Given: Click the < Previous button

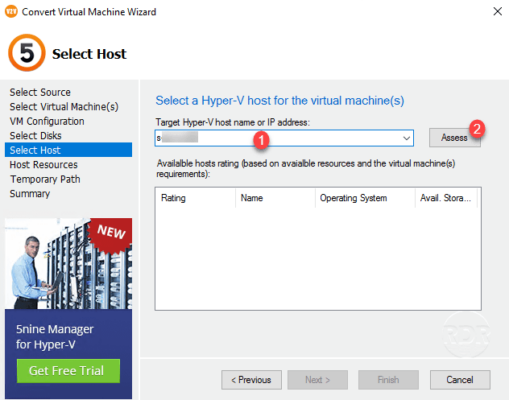Looking at the screenshot, I should pyautogui.click(x=251, y=380).
